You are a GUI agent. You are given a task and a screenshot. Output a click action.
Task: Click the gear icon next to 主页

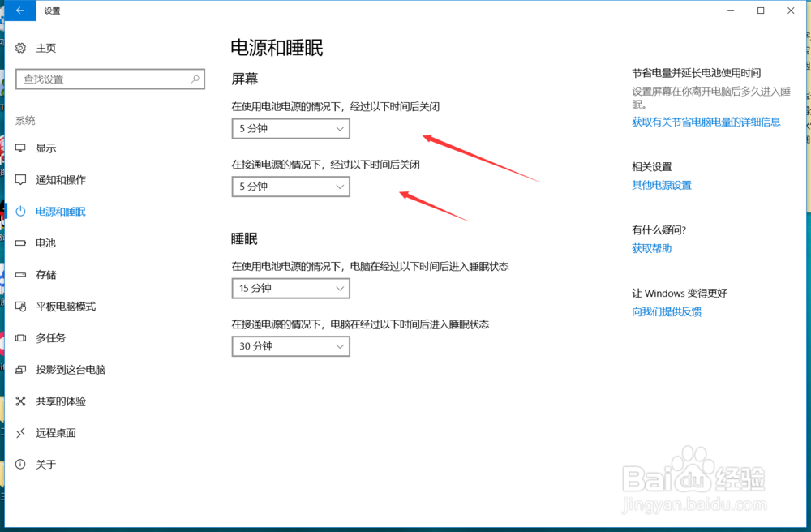[20, 48]
